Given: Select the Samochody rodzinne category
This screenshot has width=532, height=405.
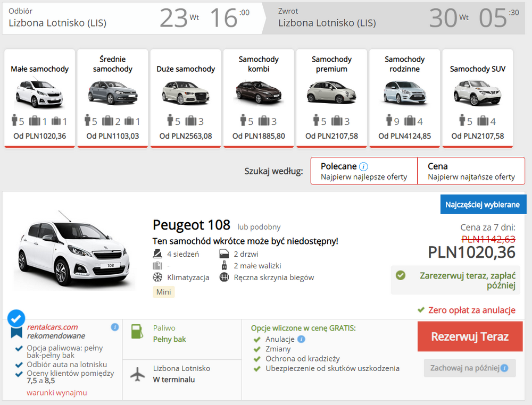Looking at the screenshot, I should [x=404, y=99].
